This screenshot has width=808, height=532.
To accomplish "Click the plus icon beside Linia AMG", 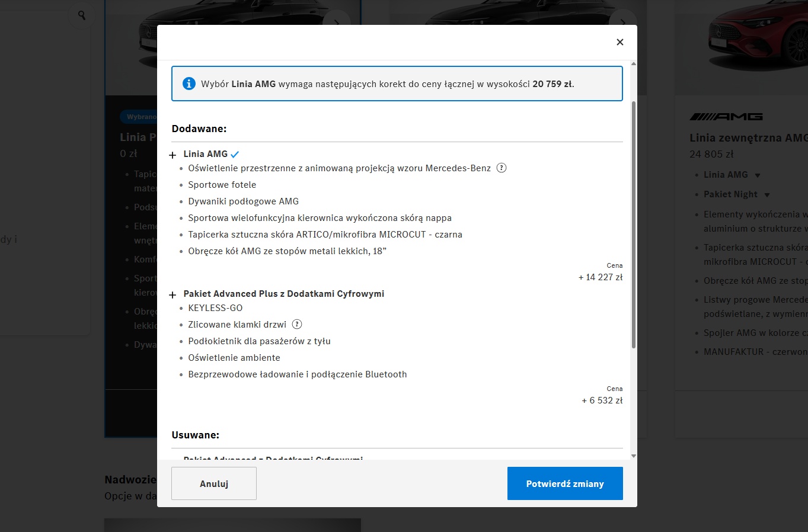I will 173,155.
